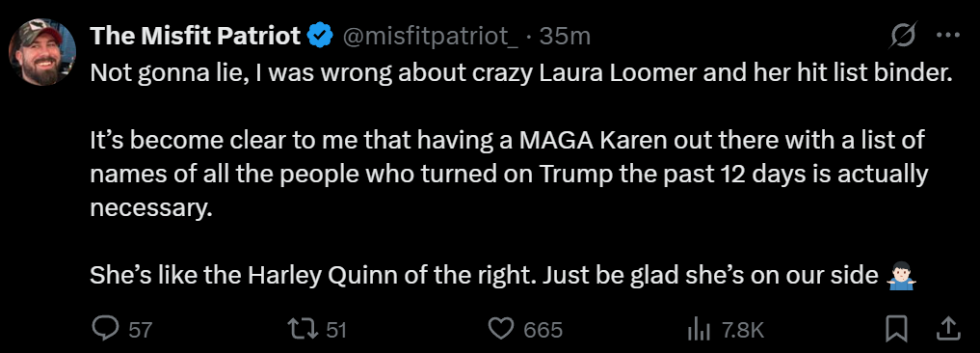Click the tweet line mentioning Laura Loomer
This screenshot has width=980, height=353.
click(521, 74)
